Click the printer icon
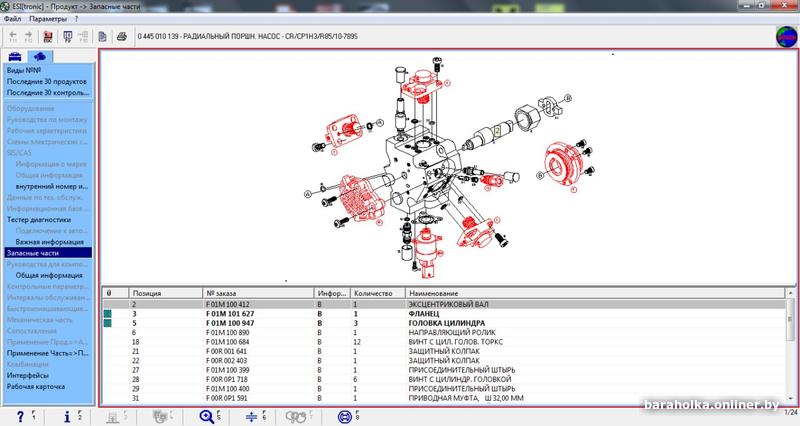Image resolution: width=800 pixels, height=426 pixels. click(x=121, y=36)
